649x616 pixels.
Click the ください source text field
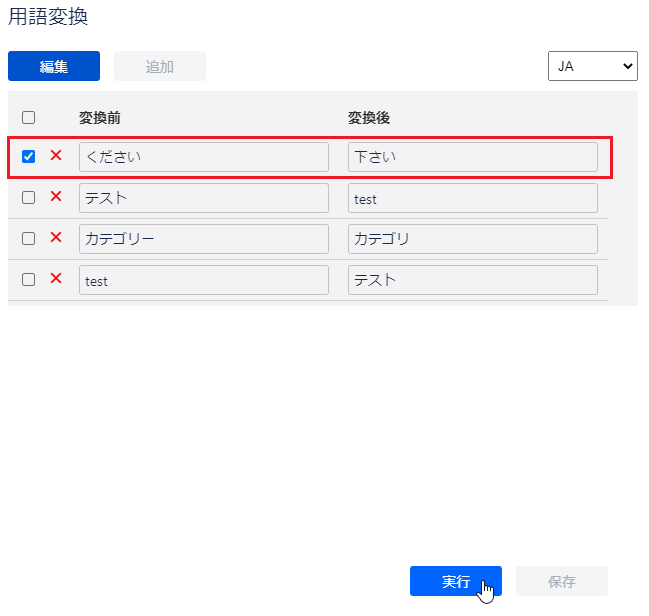point(204,157)
